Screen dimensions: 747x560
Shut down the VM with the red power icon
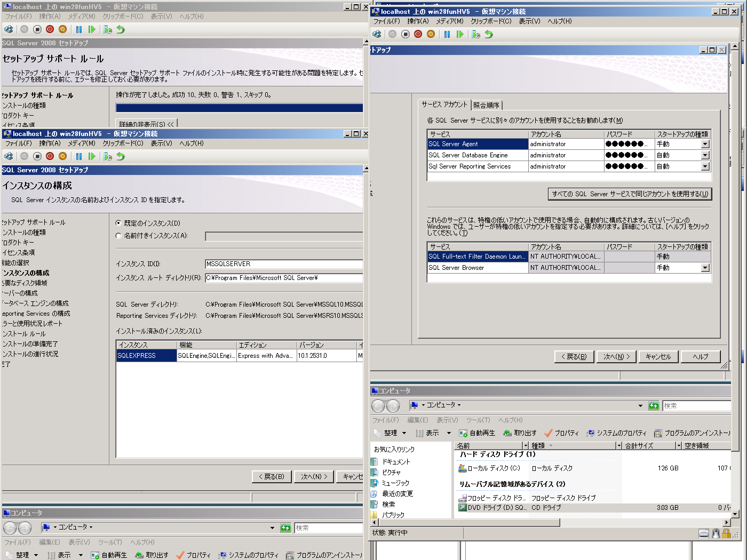[x=418, y=34]
